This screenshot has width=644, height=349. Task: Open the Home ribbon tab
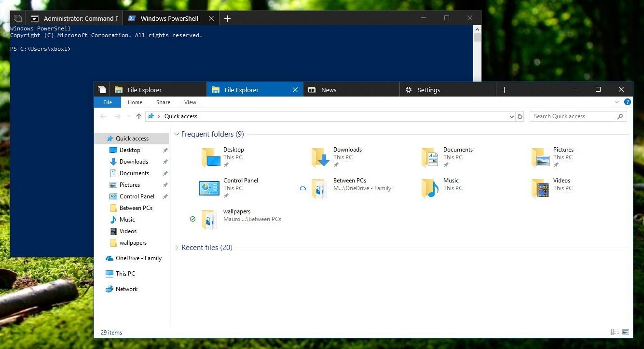[135, 102]
